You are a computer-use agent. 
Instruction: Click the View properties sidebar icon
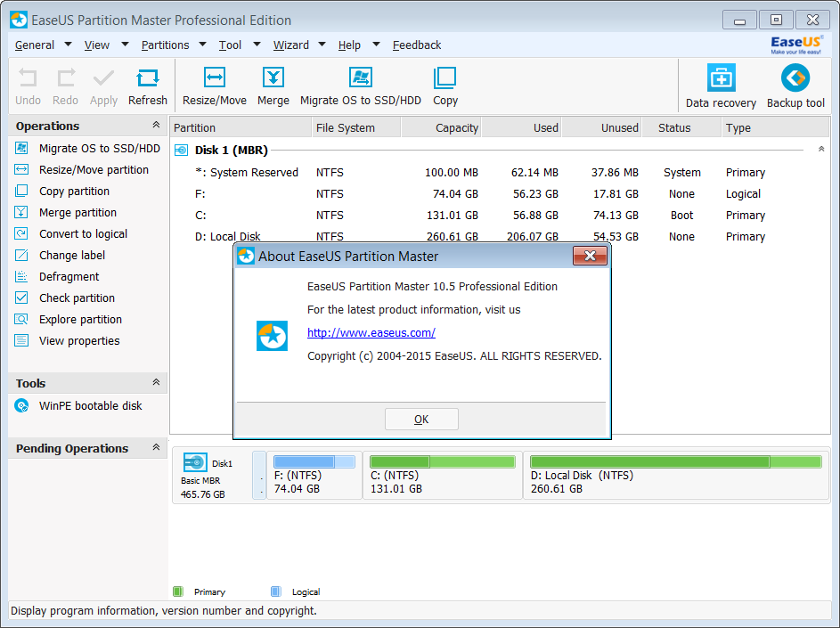pyautogui.click(x=21, y=341)
